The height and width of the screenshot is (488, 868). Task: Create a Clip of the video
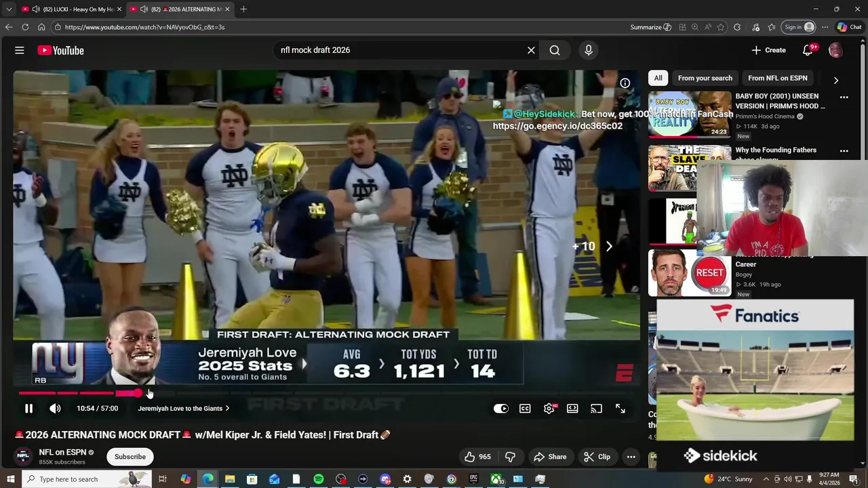597,457
